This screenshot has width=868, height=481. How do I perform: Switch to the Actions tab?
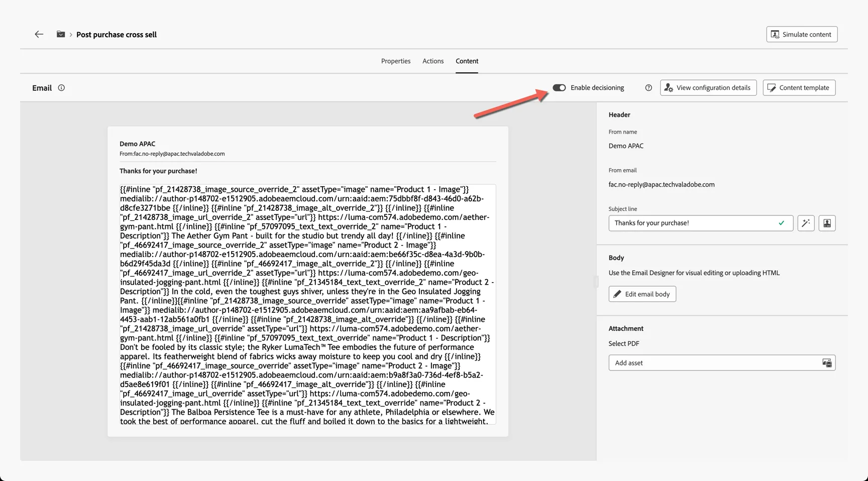tap(433, 61)
